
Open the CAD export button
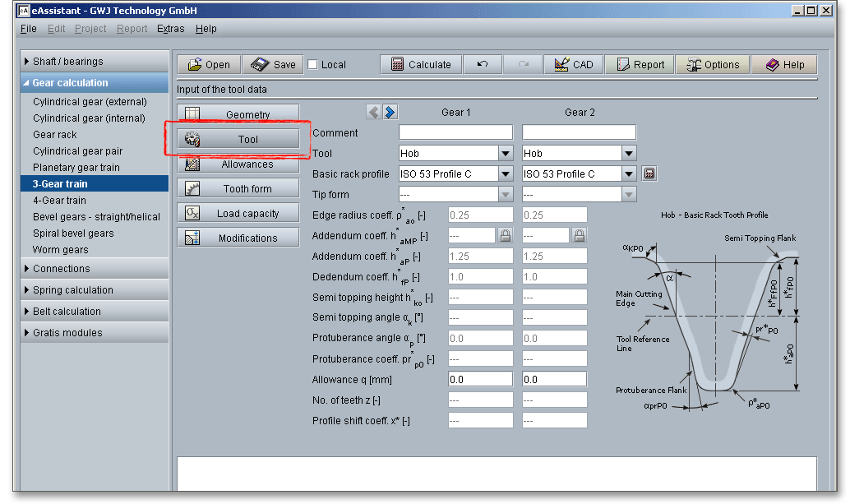[574, 65]
